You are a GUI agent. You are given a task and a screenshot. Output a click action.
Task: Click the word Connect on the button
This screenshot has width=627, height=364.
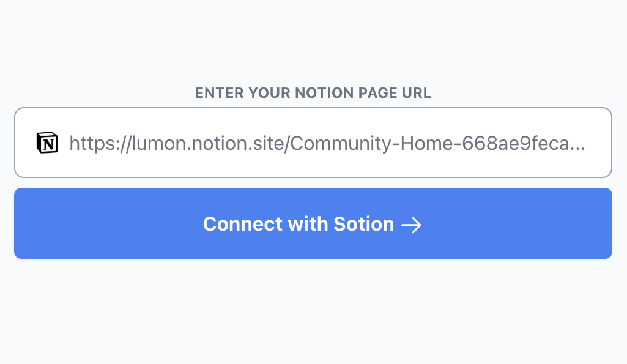[x=243, y=224]
